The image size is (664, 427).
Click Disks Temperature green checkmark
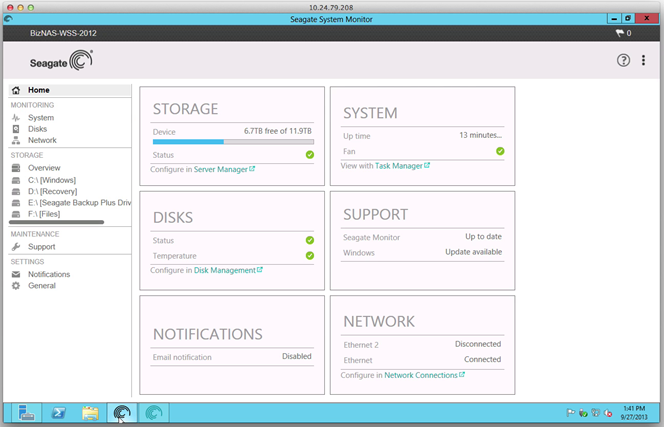(x=310, y=255)
